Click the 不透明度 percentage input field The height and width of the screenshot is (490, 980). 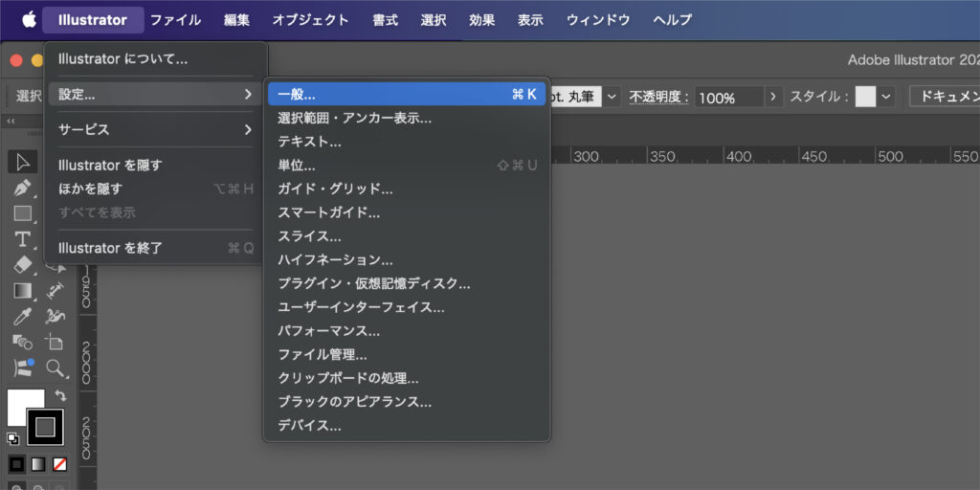[727, 97]
